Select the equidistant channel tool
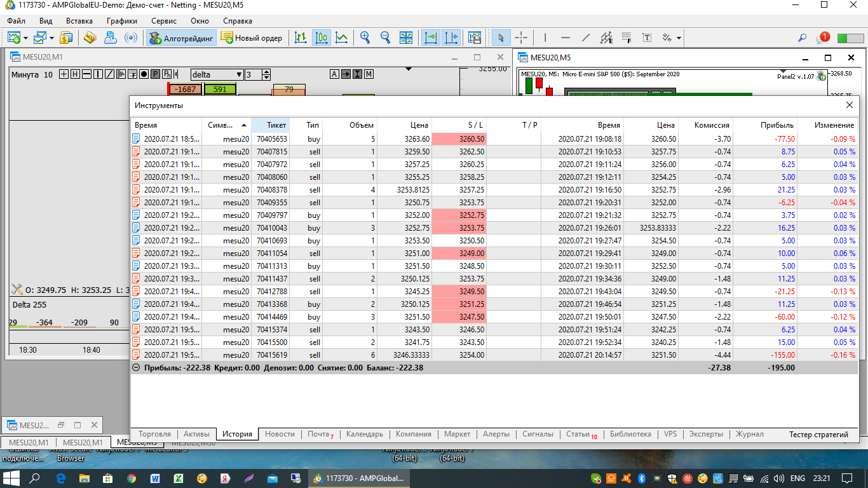This screenshot has height=488, width=868. [606, 37]
